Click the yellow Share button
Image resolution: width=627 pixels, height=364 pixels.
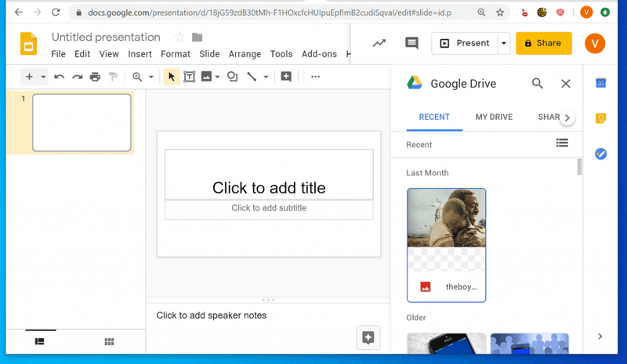click(x=544, y=43)
